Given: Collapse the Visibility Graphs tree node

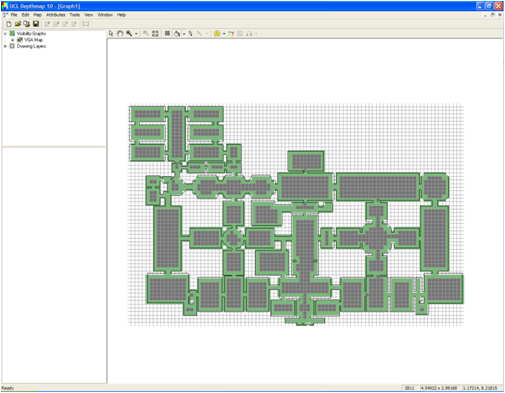Looking at the screenshot, I should 5,33.
